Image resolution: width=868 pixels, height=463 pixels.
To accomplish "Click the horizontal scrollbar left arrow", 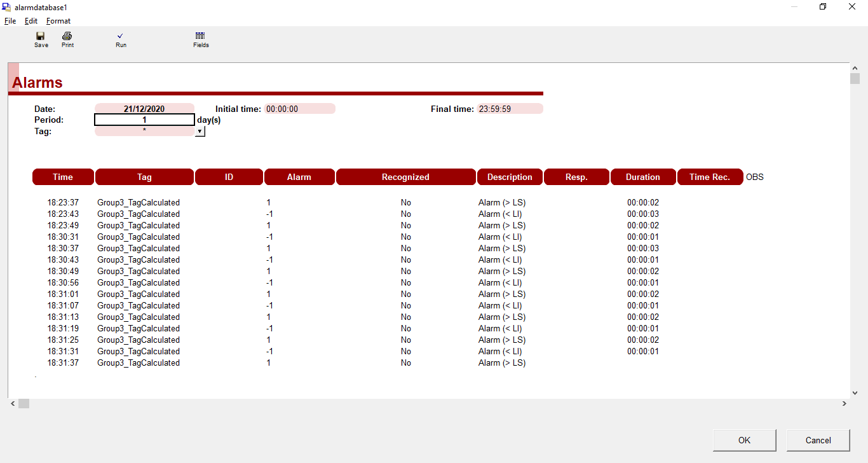I will 13,403.
